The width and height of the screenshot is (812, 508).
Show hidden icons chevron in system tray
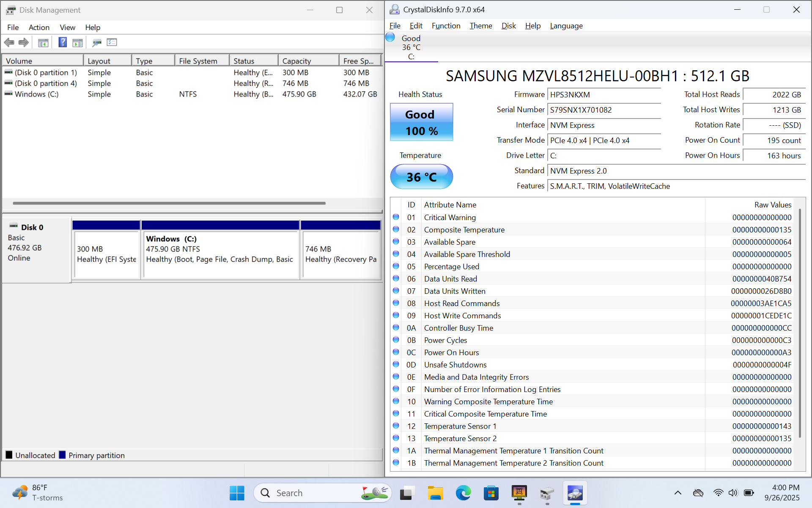click(678, 493)
